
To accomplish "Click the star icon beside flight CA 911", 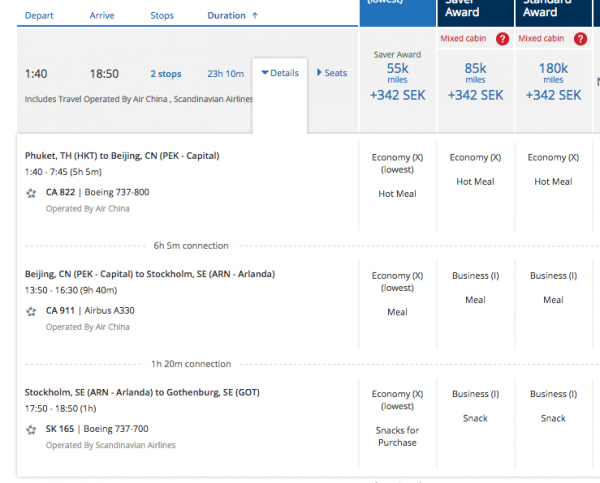I will (31, 311).
